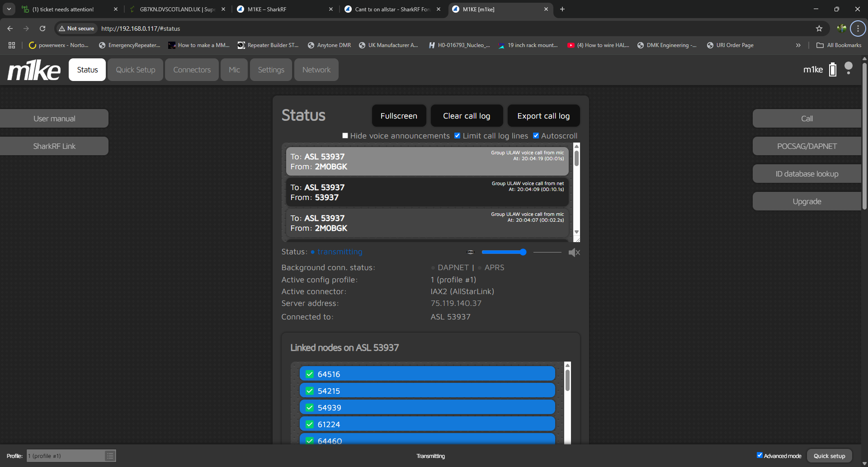
Task: Open the tab search dropdown arrow
Action: pos(9,9)
